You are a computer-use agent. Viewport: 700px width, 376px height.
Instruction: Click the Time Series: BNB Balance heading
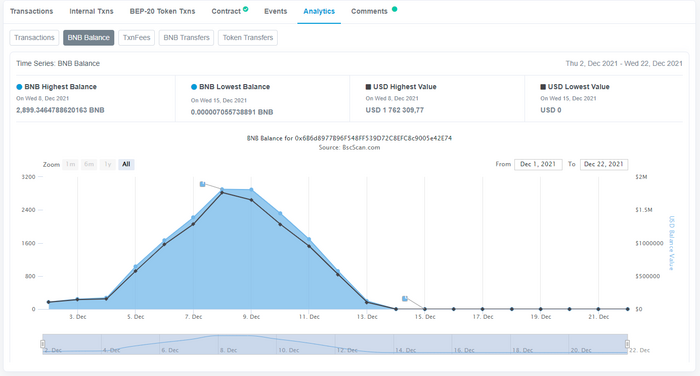(58, 63)
